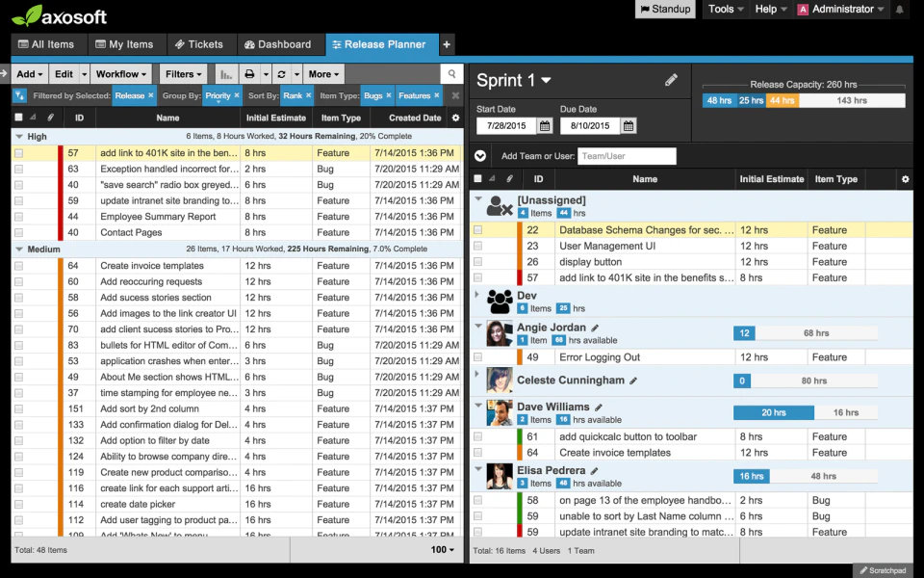Image resolution: width=924 pixels, height=578 pixels.
Task: Open the chart view icon in the toolbar
Action: click(x=227, y=74)
